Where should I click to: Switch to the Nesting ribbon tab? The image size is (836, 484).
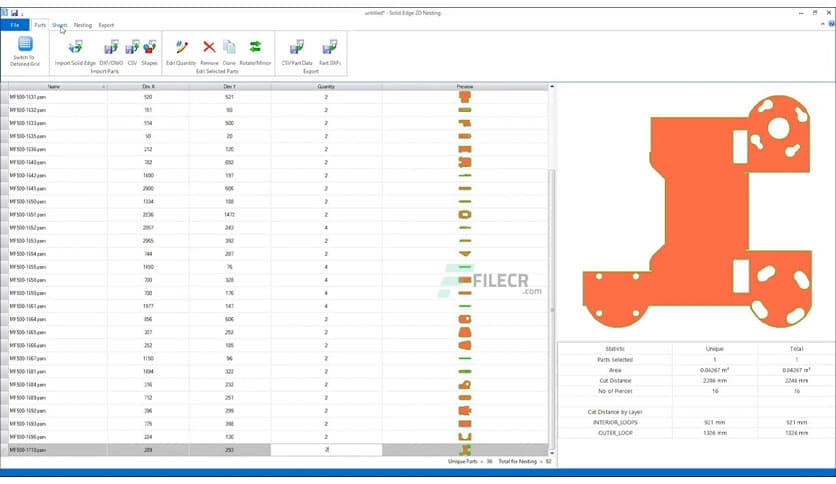coord(83,25)
